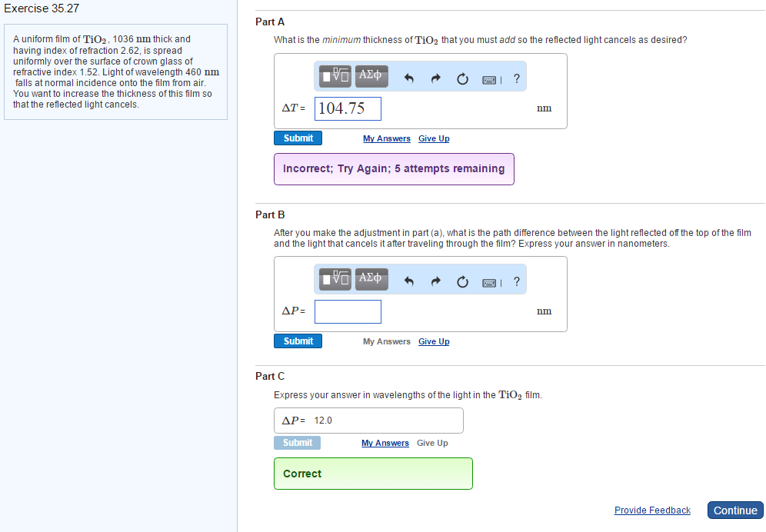Screen dimensions: 766x532
Task: Click the redo arrow in Part A
Action: click(435, 78)
